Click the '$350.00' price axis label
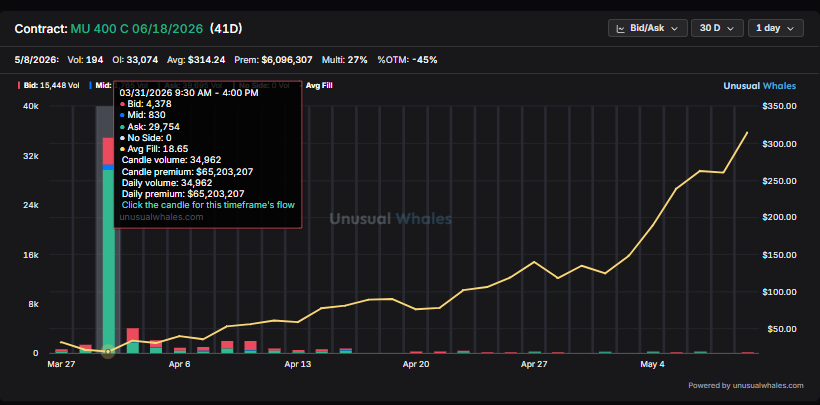This screenshot has width=820, height=405. pyautogui.click(x=779, y=106)
